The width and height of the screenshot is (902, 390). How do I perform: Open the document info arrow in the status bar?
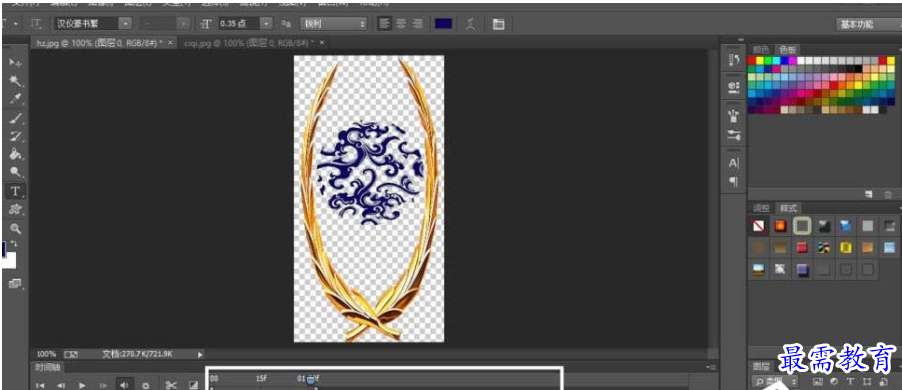(200, 355)
